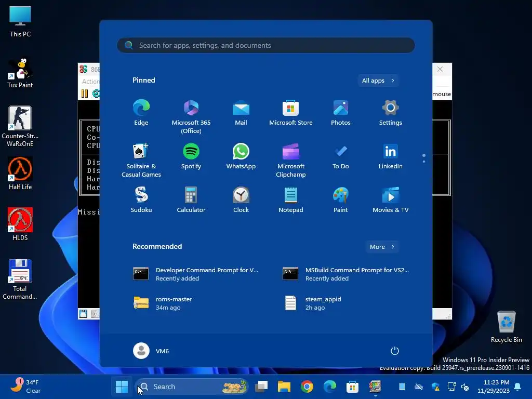Open MSBuild Command Prompt recommendation
This screenshot has width=532, height=399.
[345, 274]
